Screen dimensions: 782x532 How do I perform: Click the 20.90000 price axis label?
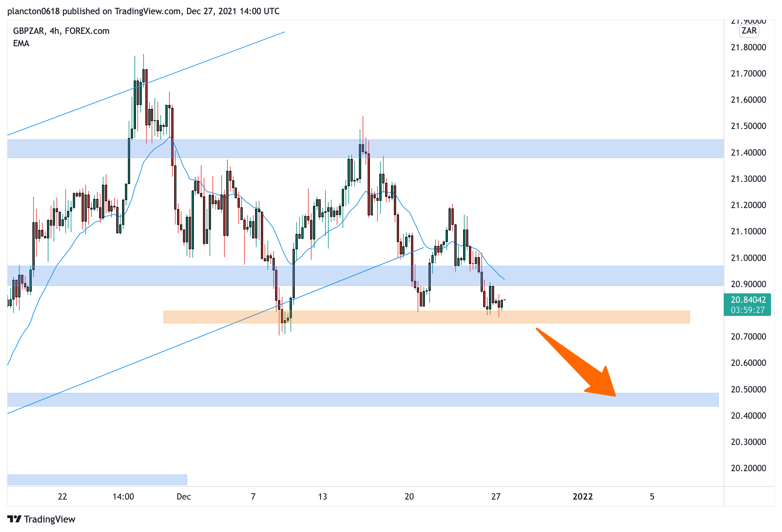(748, 284)
